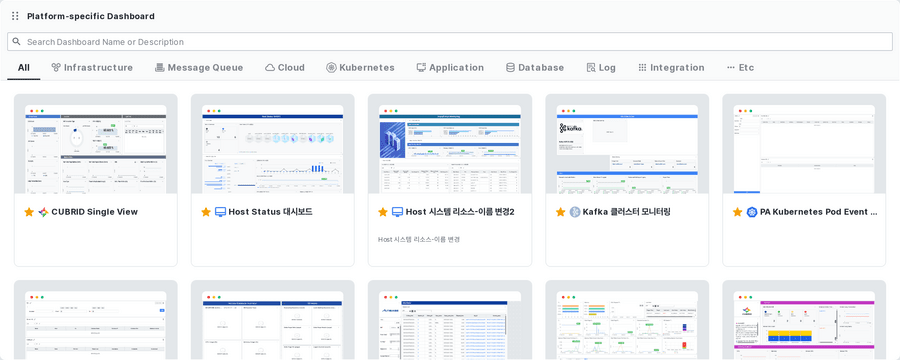The image size is (900, 360).
Task: Unstar the Host 시스템 리소스-이름 변경2 dashboard
Action: pos(383,212)
